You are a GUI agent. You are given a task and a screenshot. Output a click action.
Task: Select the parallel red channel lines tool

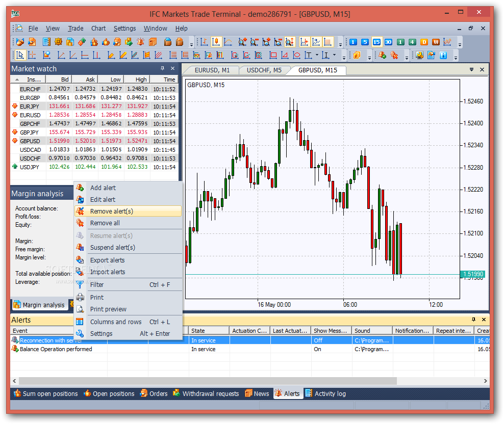(159, 55)
